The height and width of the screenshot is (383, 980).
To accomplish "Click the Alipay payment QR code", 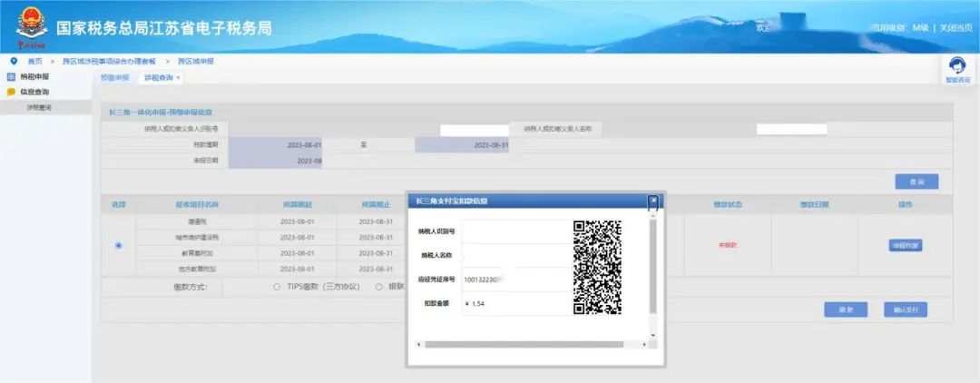I will point(597,267).
